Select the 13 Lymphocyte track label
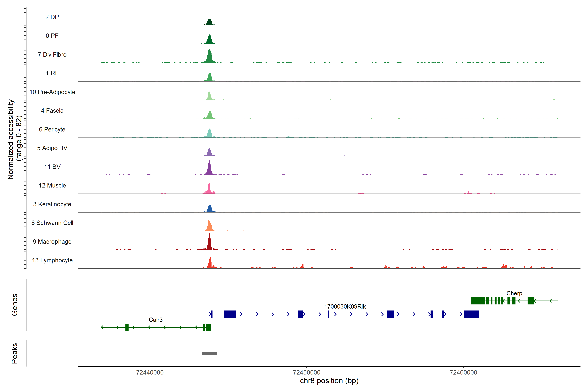This screenshot has width=588, height=392. [52, 260]
